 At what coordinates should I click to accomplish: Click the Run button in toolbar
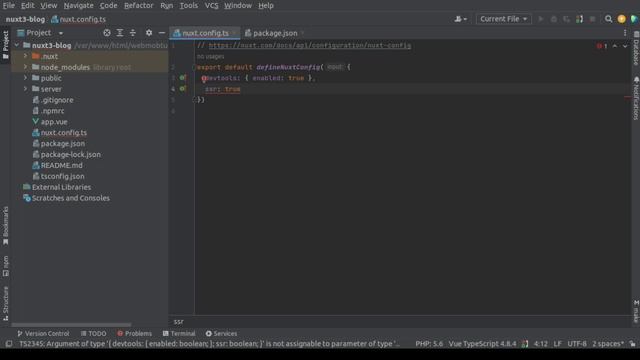coord(541,19)
